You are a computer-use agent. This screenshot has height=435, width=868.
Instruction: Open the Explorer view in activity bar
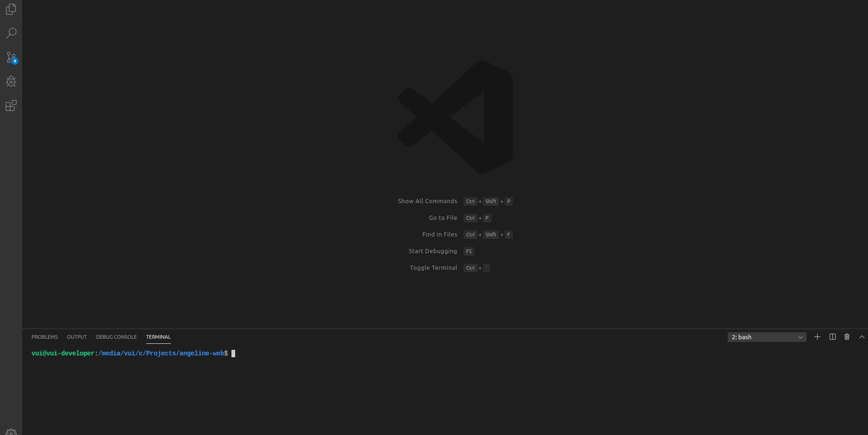[11, 9]
